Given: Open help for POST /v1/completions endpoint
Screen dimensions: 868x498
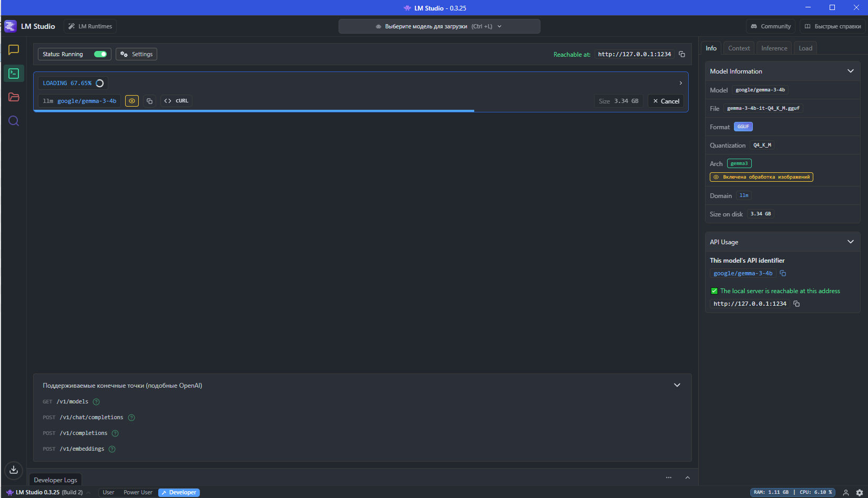Looking at the screenshot, I should 115,433.
